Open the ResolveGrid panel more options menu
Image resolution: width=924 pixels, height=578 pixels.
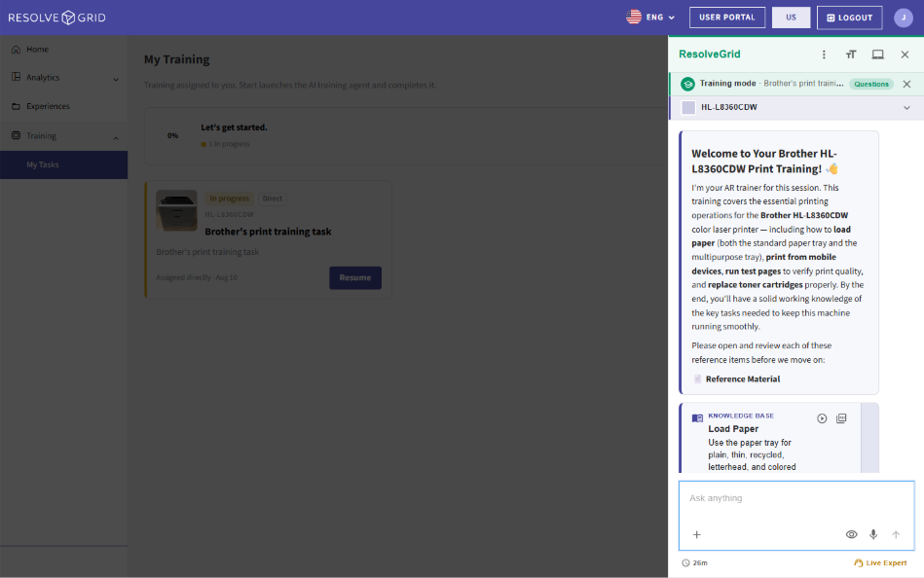pyautogui.click(x=824, y=54)
